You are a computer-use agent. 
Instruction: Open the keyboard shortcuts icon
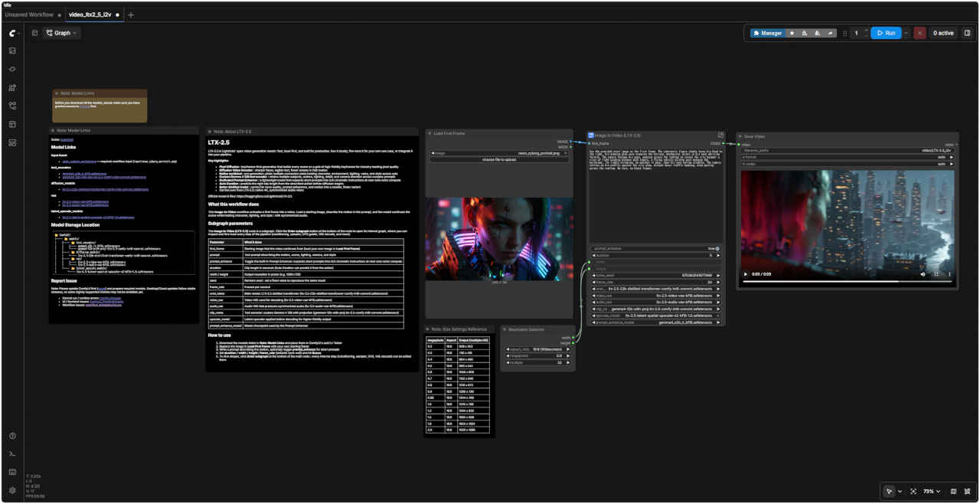pos(12,472)
